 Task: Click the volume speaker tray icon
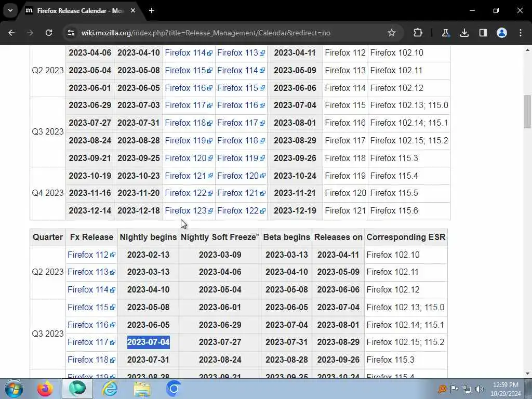click(480, 389)
